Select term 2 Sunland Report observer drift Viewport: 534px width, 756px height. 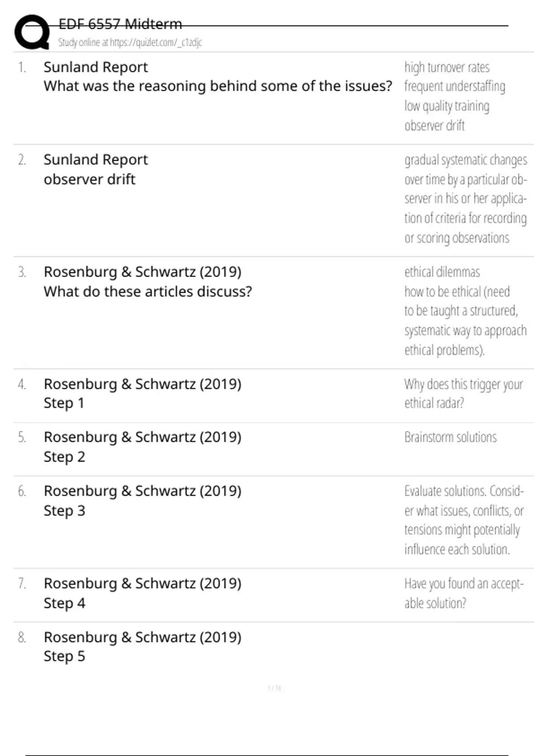(96, 169)
